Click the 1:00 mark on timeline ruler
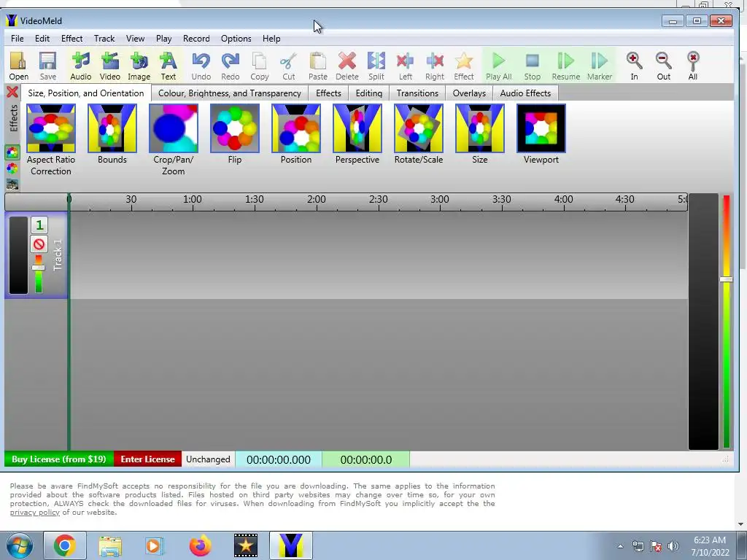Viewport: 747px width, 560px height. pyautogui.click(x=193, y=200)
